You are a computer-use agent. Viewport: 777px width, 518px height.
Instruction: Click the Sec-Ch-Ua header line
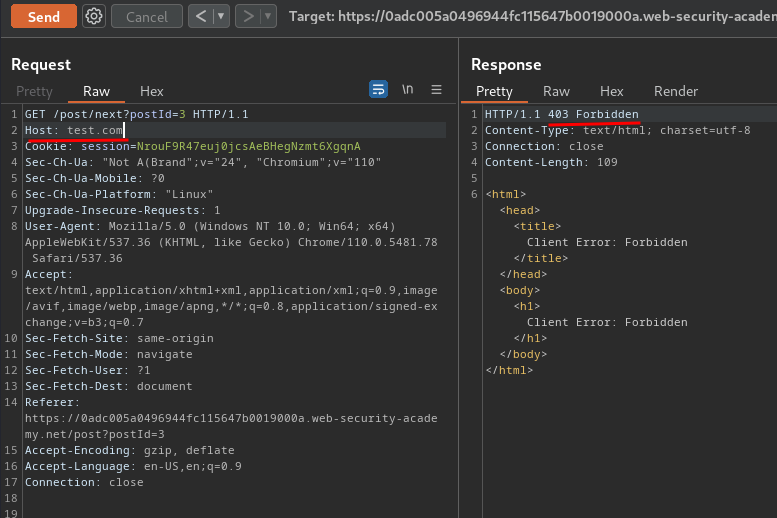coord(203,162)
